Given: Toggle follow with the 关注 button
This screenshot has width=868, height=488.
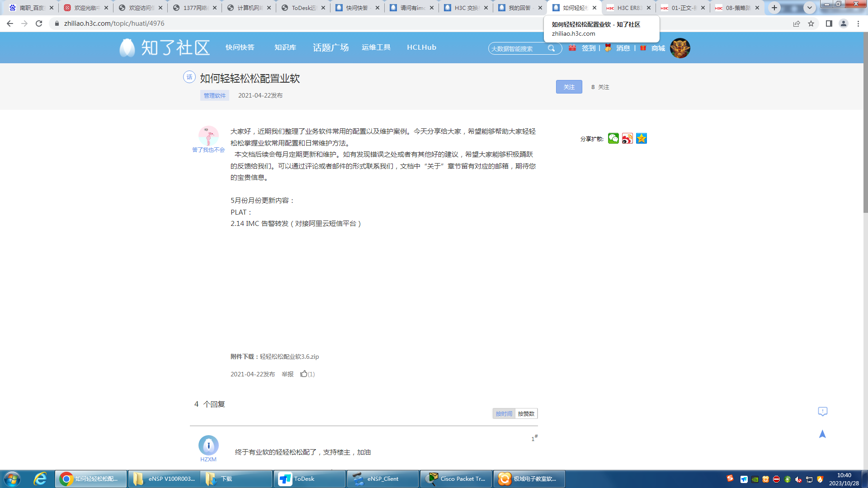Looking at the screenshot, I should (x=569, y=87).
